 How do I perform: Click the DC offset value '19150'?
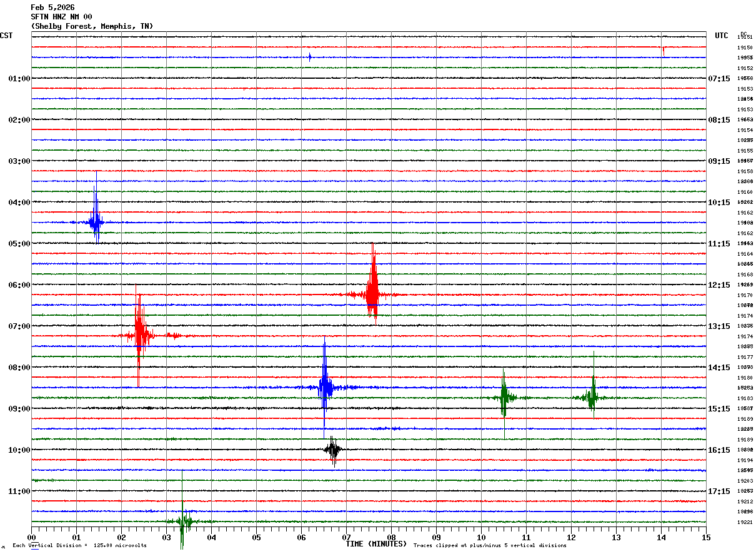coord(745,48)
